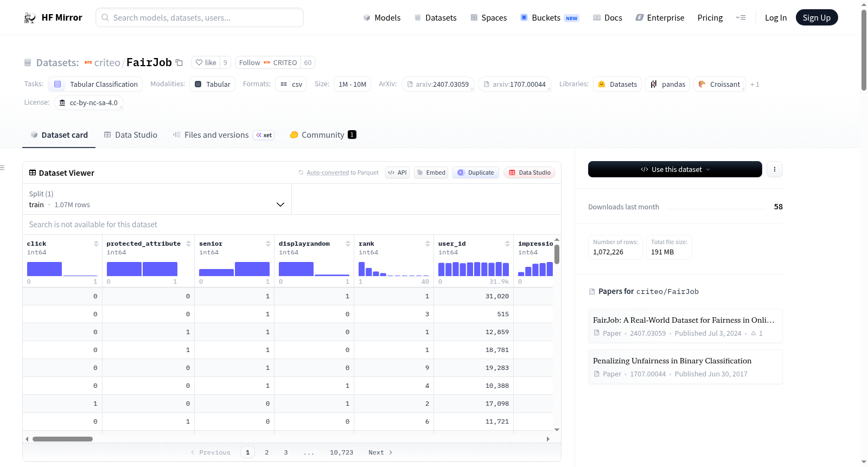Viewport: 868px width, 467px height.
Task: Click the HF Mirror logo icon
Action: (30, 18)
